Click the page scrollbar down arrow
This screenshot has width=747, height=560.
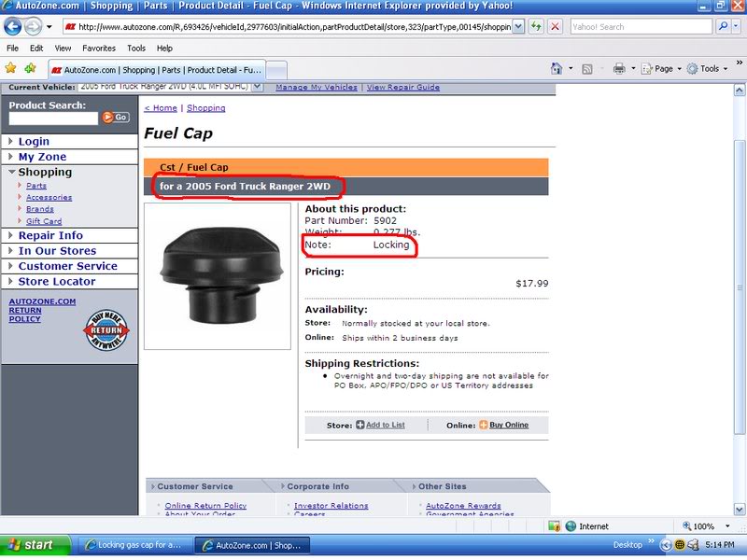(739, 509)
